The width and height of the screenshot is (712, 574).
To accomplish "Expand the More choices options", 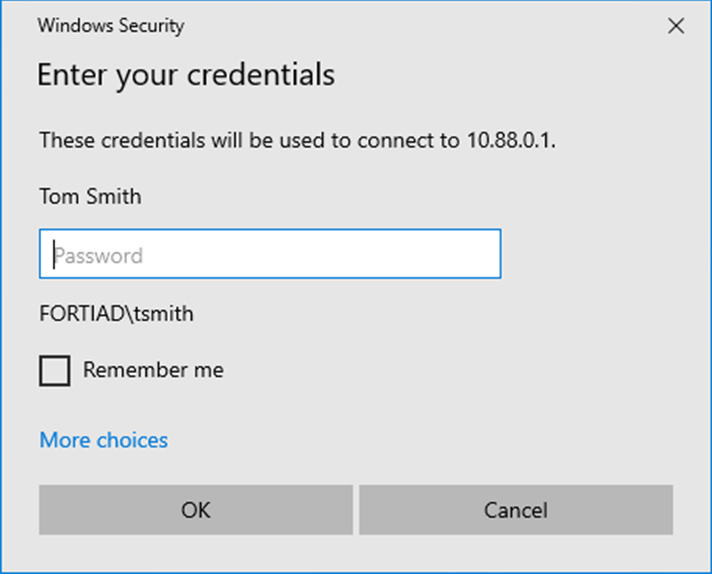I will tap(104, 440).
